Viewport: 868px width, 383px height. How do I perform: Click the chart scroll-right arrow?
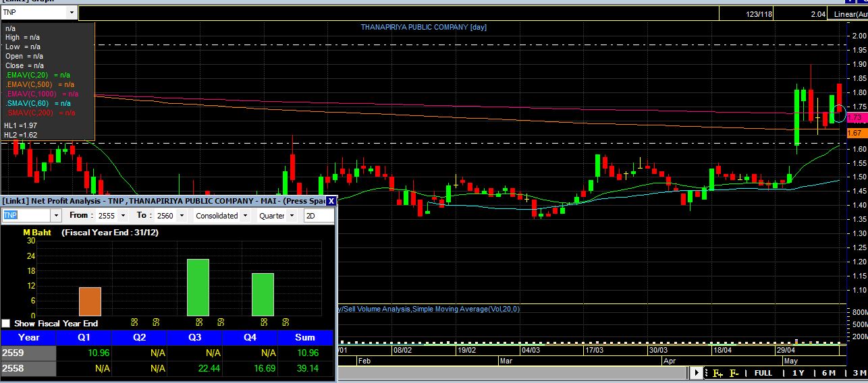tap(697, 373)
